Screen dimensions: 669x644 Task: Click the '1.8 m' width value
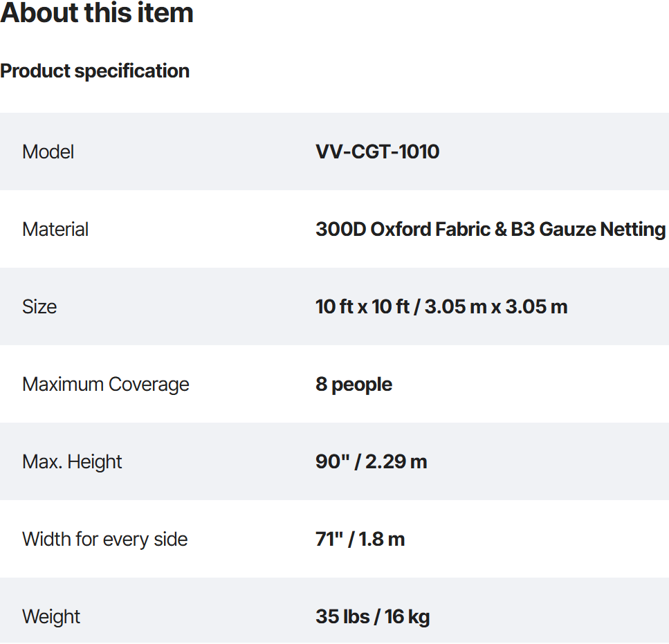[x=381, y=540]
